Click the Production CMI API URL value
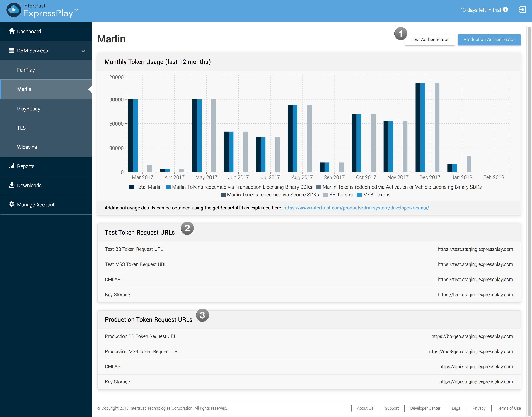Screen dimensions: 532x417 pos(476,367)
